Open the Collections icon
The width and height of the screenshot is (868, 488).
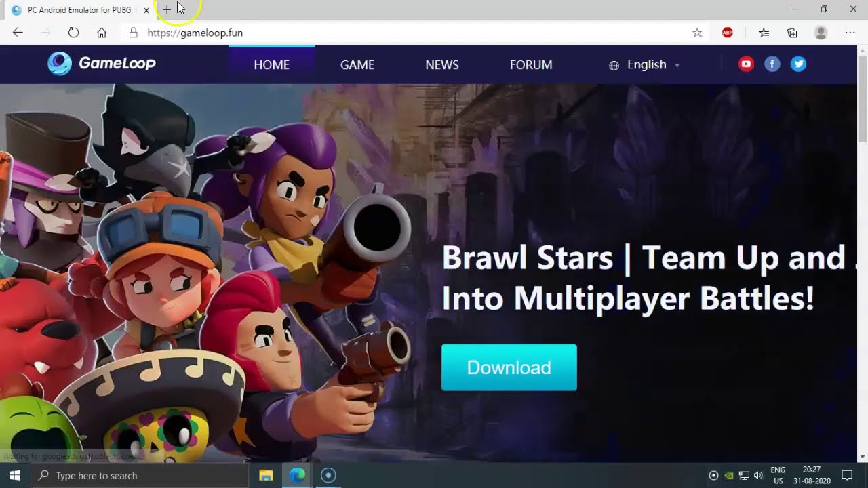tap(792, 33)
